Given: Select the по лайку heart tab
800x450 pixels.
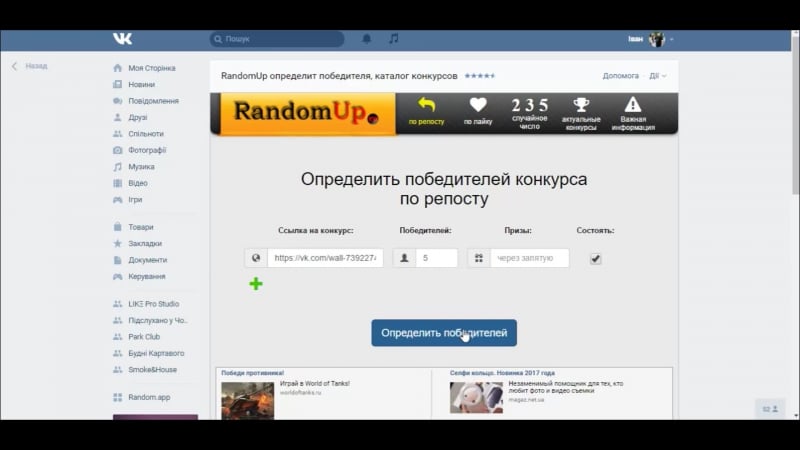Looking at the screenshot, I should [x=478, y=112].
